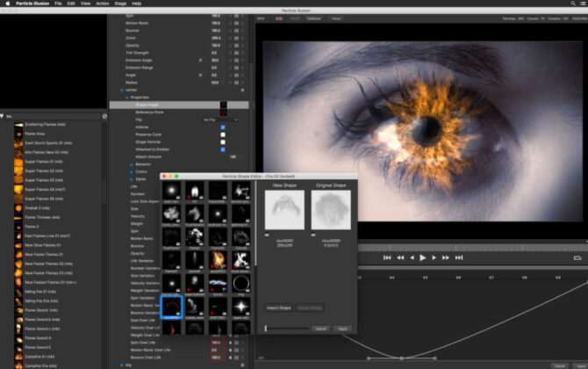Click the fast-forward transport button
Image resolution: width=588 pixels, height=369 pixels.
point(445,257)
